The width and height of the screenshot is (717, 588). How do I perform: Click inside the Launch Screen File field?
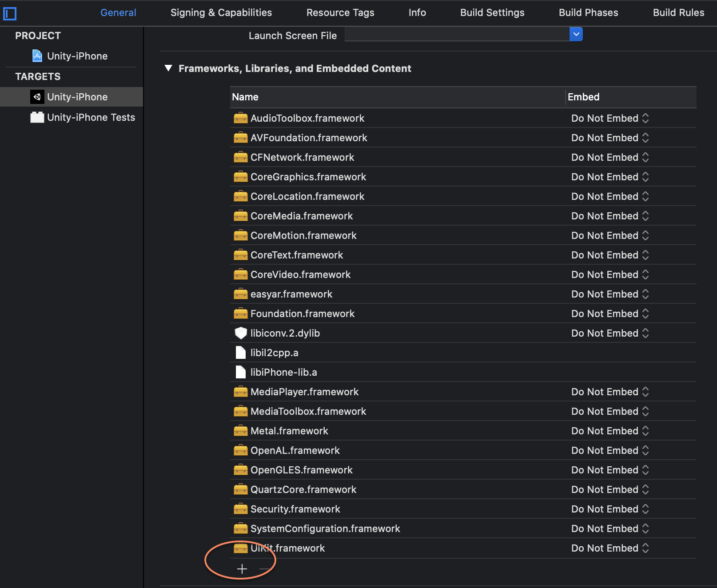pos(457,35)
